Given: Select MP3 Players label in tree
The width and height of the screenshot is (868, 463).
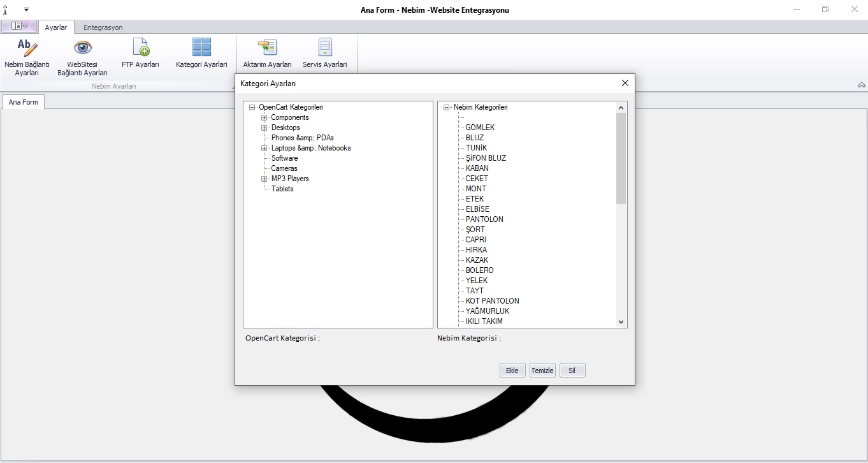Looking at the screenshot, I should pyautogui.click(x=290, y=179).
